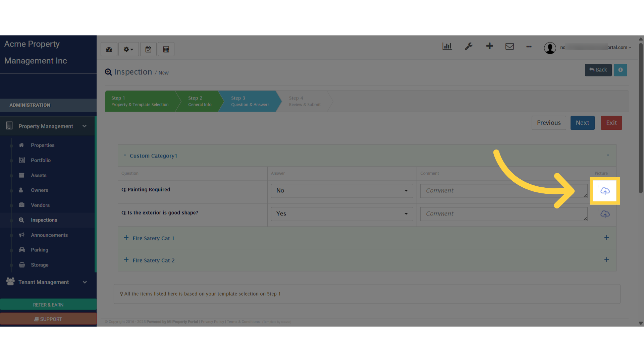This screenshot has width=644, height=362.
Task: Open the dashboard speedometer icon
Action: point(109,49)
